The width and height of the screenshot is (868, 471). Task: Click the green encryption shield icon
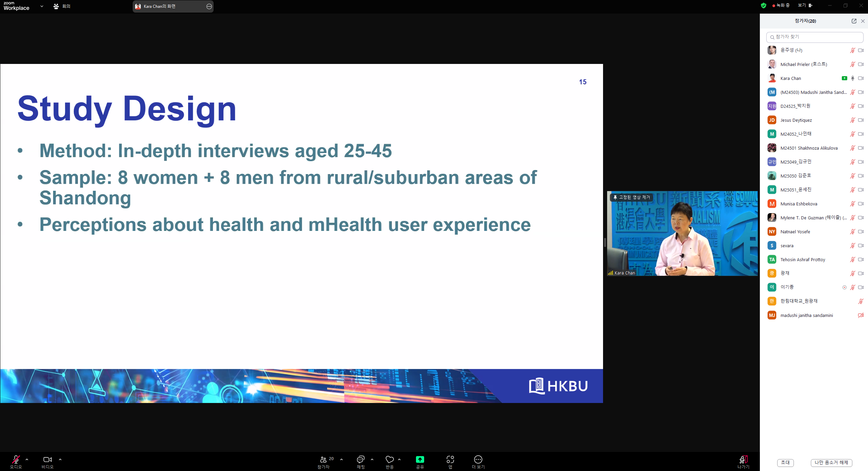coord(764,5)
